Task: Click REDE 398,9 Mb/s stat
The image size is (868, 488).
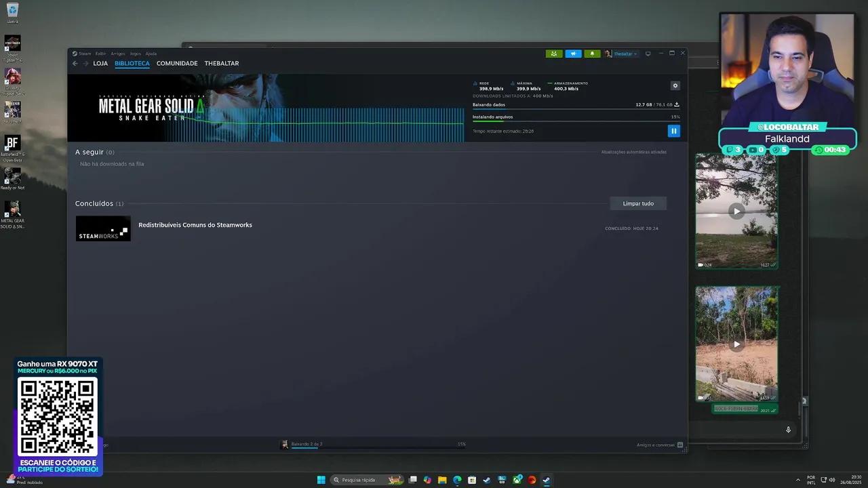Action: coord(488,86)
